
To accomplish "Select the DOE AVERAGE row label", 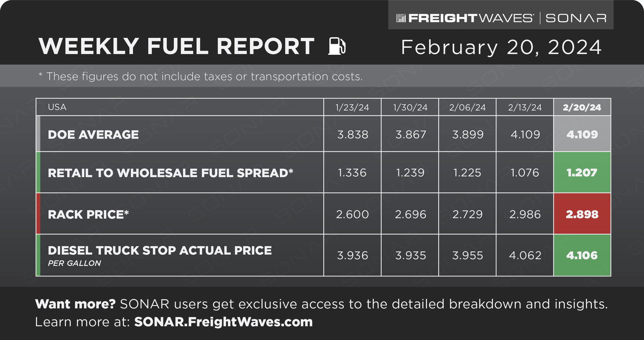I will point(93,134).
